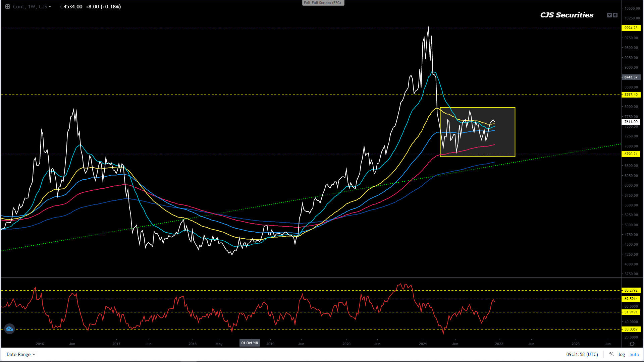Open the Date Range dropdown
644x362 pixels.
[21, 354]
